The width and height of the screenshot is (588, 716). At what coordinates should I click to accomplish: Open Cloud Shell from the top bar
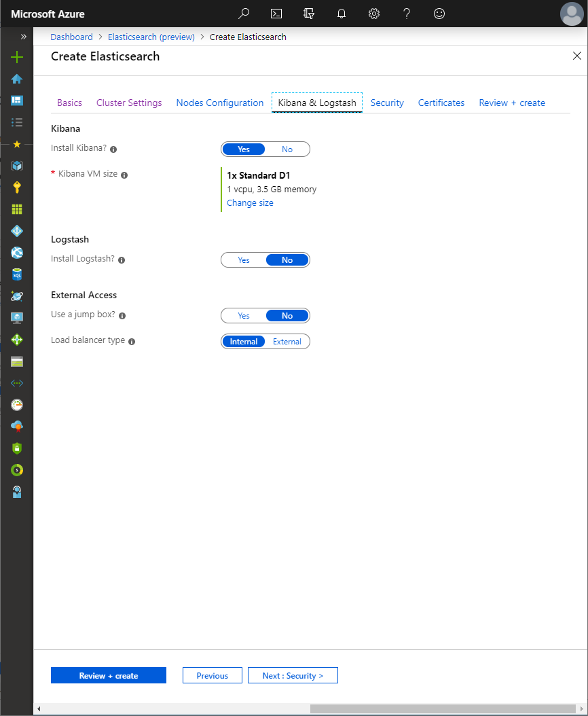tap(276, 14)
